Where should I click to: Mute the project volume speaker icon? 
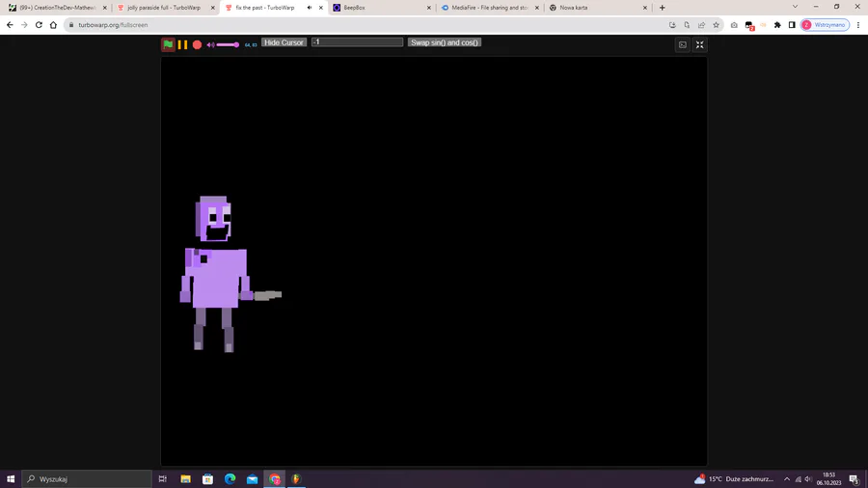tap(210, 44)
